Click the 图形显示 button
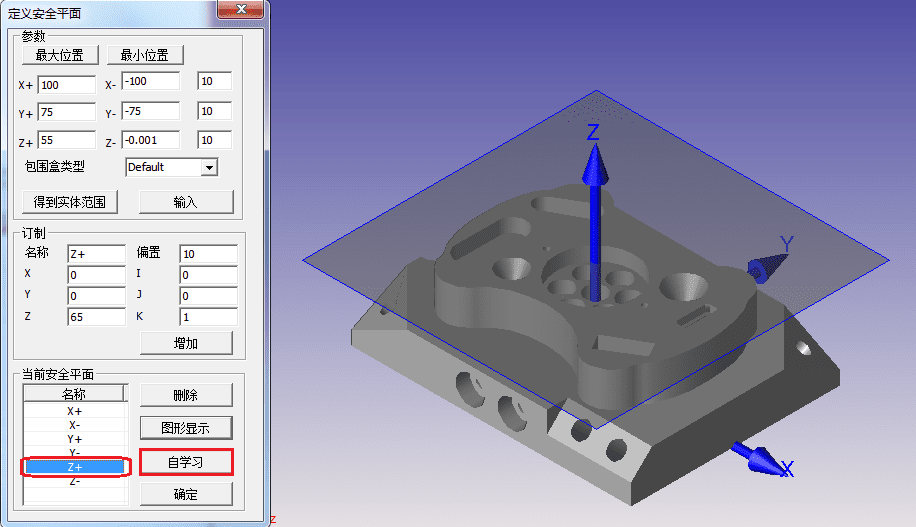Viewport: 916px width, 527px height. [x=186, y=428]
